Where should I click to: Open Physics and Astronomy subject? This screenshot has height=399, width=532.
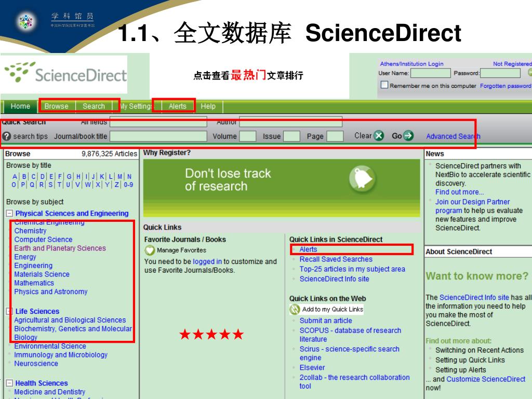click(x=50, y=292)
